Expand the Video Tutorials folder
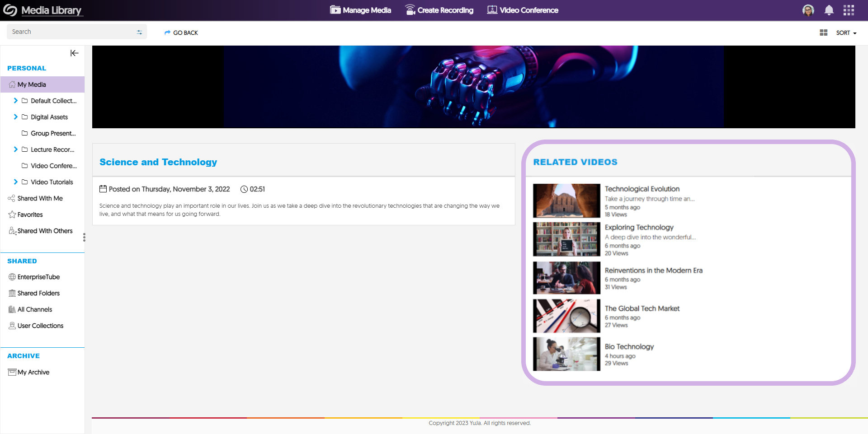This screenshot has height=434, width=868. (x=16, y=182)
